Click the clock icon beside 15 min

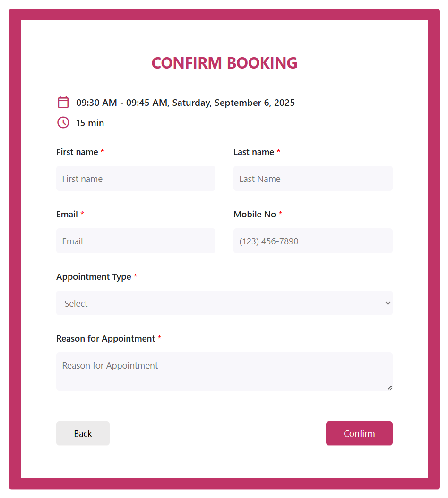(63, 122)
